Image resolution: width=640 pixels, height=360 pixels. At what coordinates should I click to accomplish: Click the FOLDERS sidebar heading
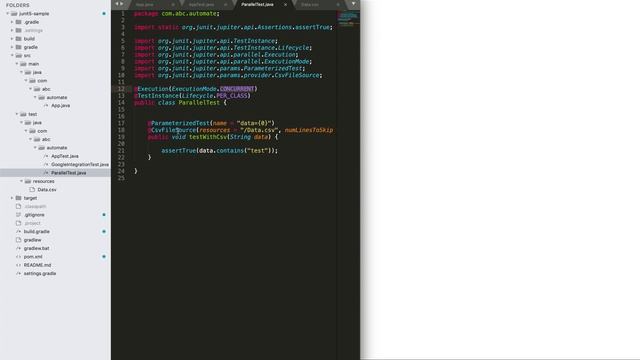coord(18,5)
